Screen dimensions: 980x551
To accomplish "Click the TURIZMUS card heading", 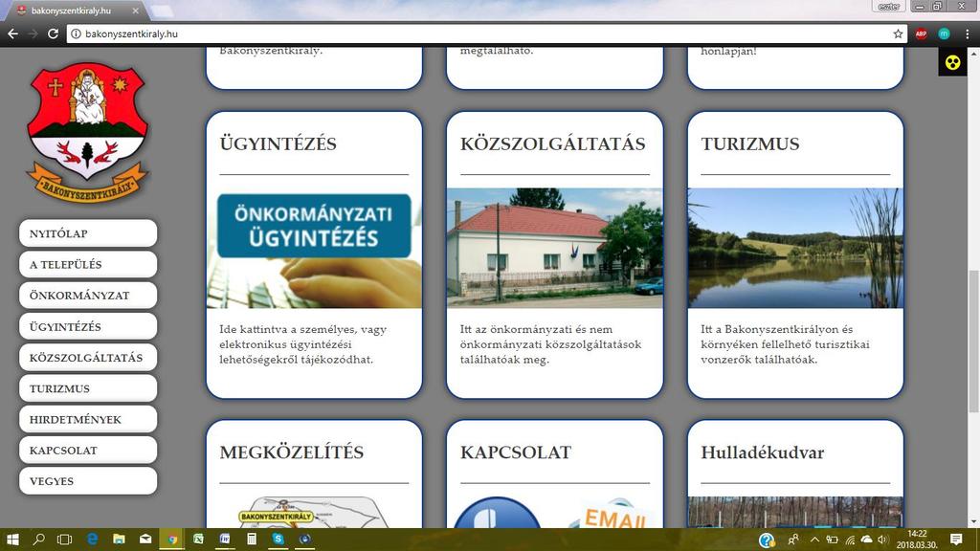I will (x=750, y=143).
